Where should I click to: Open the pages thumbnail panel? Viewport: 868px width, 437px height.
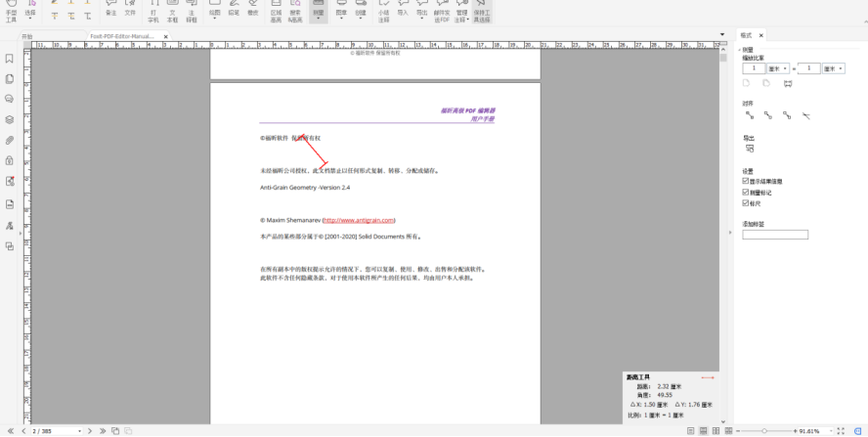(x=10, y=79)
